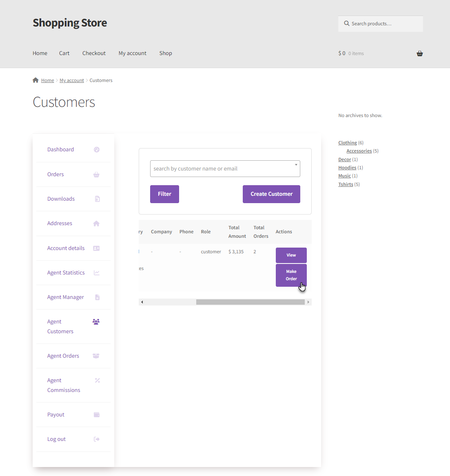
Task: Click the Shopping Store site title
Action: [x=70, y=23]
